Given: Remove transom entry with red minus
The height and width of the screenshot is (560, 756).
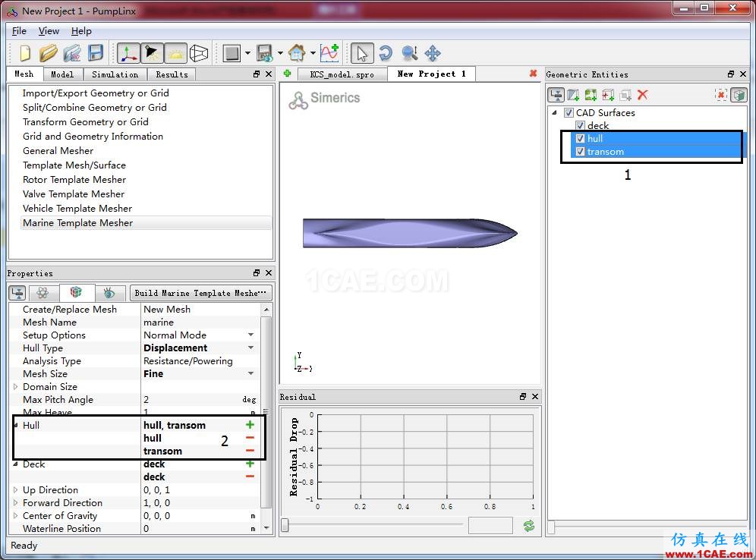Looking at the screenshot, I should (x=250, y=451).
